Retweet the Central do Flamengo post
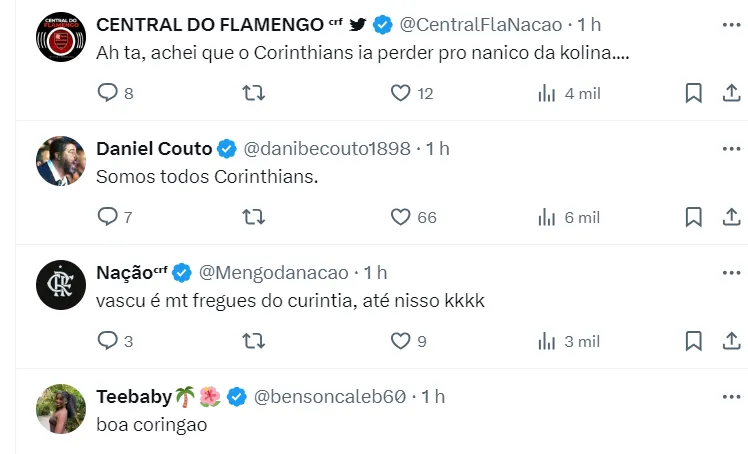This screenshot has width=748, height=454. click(x=254, y=93)
